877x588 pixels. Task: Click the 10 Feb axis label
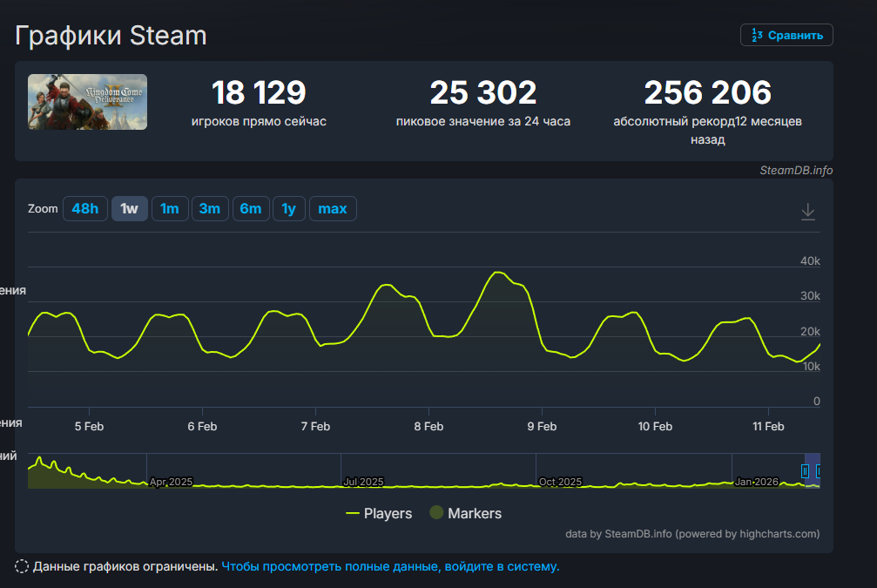[655, 426]
